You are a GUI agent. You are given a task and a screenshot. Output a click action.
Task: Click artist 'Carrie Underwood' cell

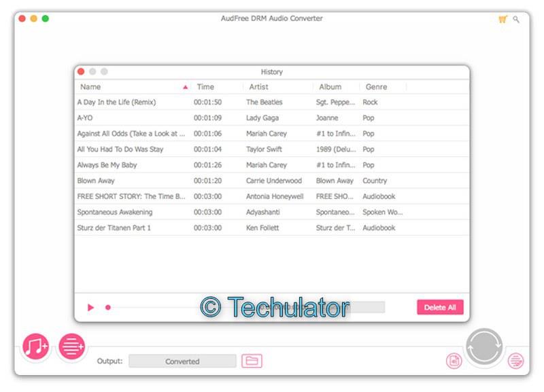[x=274, y=181]
